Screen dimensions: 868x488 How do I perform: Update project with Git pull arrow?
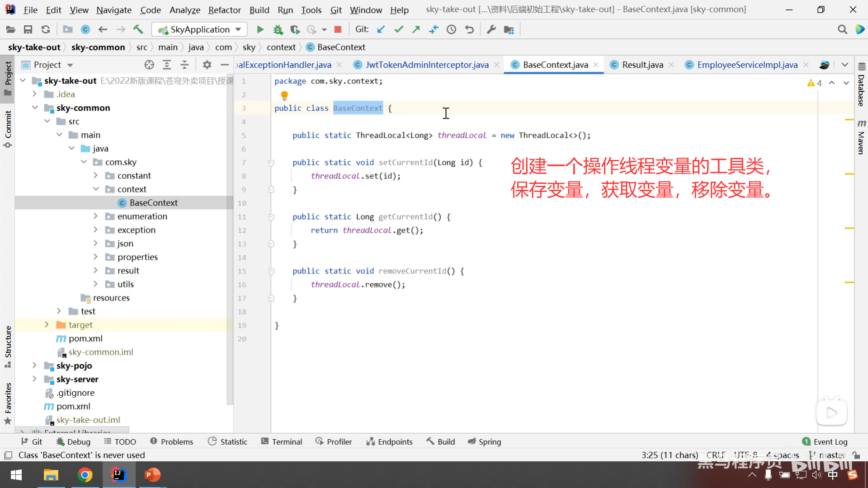381,29
